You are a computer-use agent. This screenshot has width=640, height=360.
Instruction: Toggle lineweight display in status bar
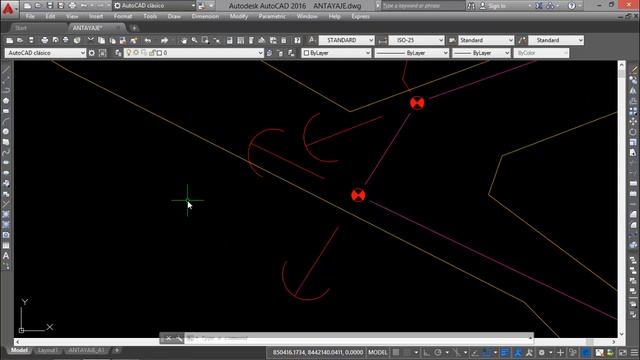(505, 352)
